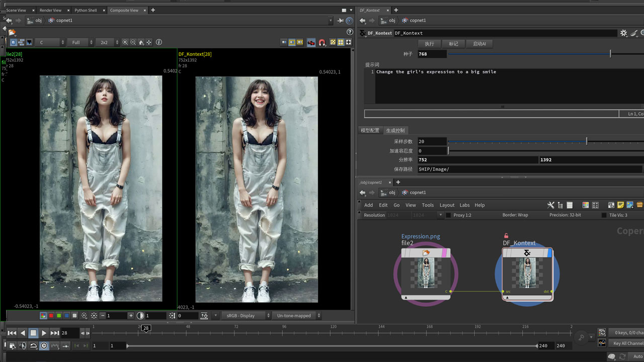The height and width of the screenshot is (362, 644).
Task: Click the back arrow in parameter path bar
Action: [361, 21]
